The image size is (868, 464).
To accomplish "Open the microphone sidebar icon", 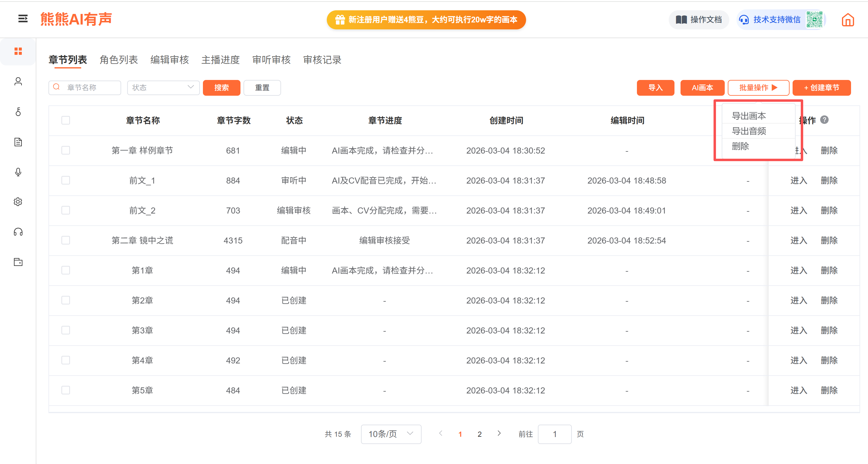I will pyautogui.click(x=18, y=172).
